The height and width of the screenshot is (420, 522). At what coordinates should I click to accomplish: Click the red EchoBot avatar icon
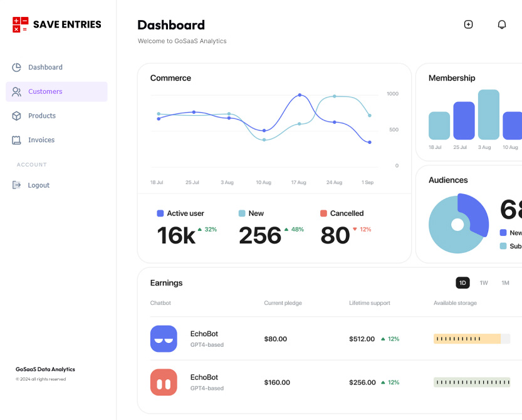164,382
